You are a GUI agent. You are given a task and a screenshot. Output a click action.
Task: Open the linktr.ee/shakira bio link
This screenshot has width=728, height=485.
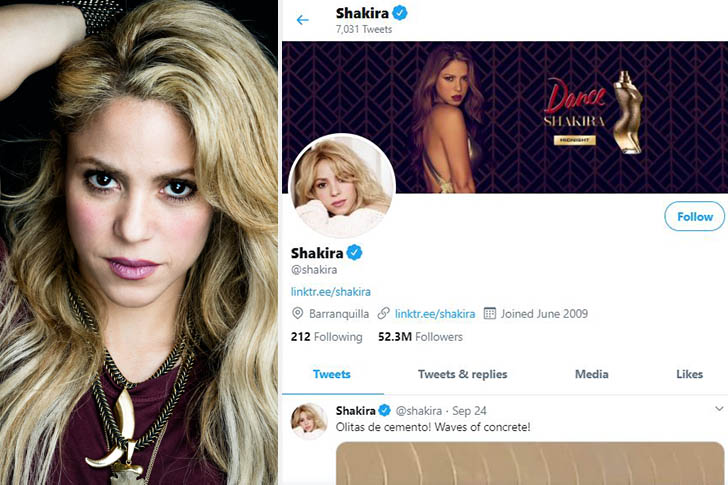tap(331, 292)
